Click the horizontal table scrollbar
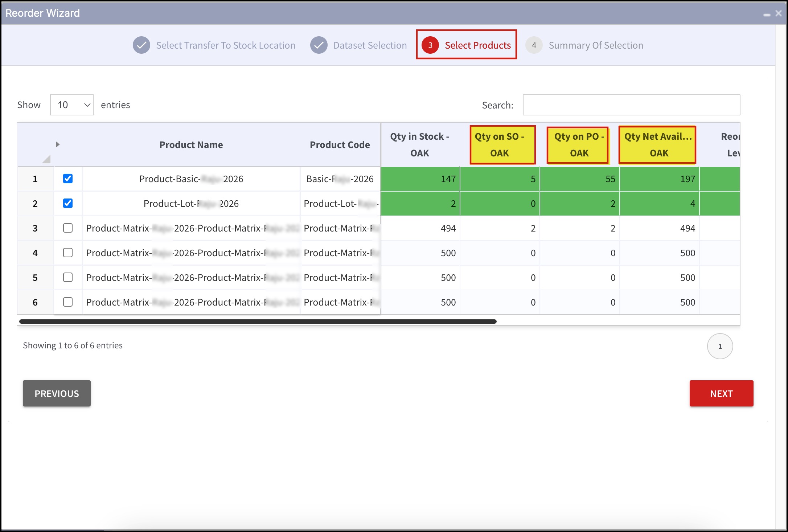This screenshot has height=532, width=788. (258, 322)
